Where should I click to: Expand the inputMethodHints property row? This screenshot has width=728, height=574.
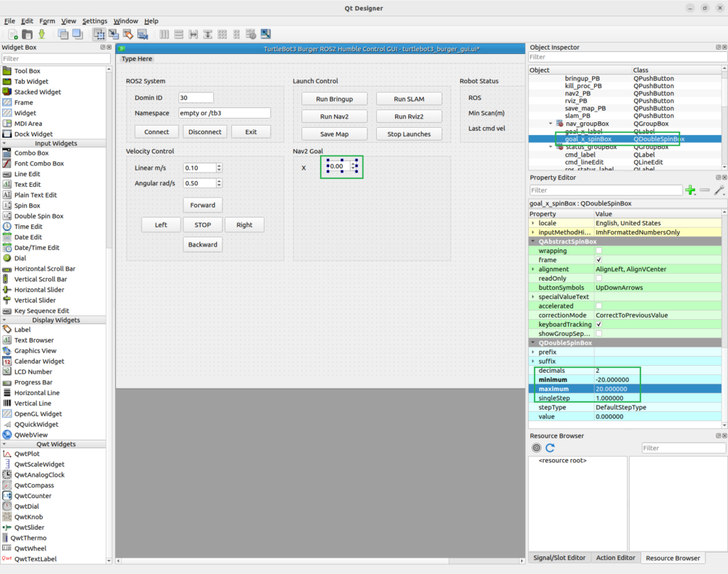pos(533,232)
